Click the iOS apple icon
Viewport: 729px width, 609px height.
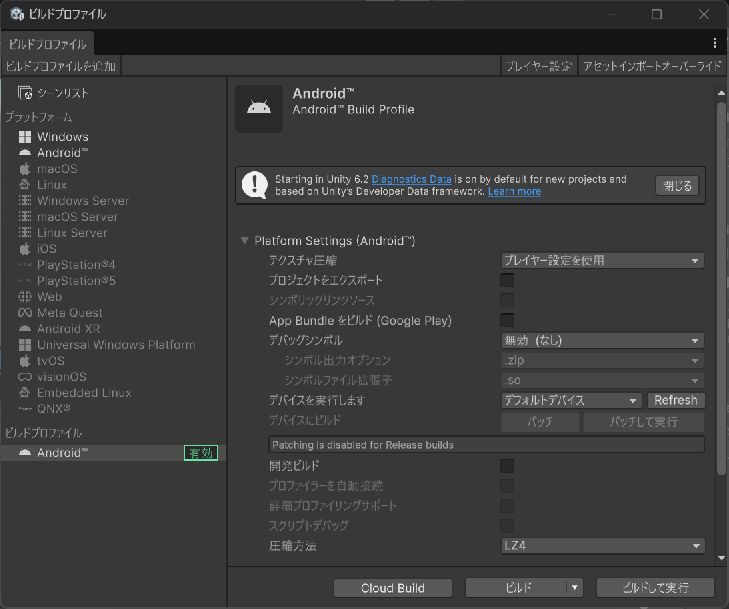point(25,249)
